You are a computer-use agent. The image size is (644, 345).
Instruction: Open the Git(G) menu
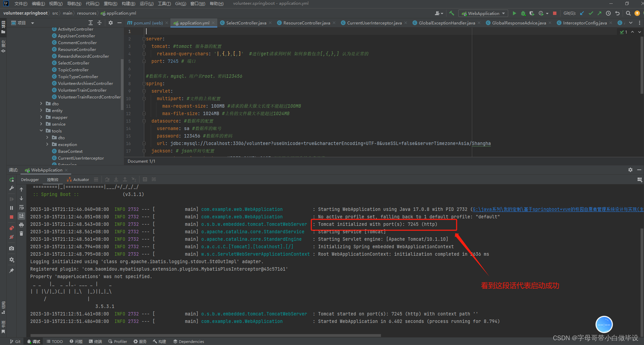pyautogui.click(x=181, y=3)
